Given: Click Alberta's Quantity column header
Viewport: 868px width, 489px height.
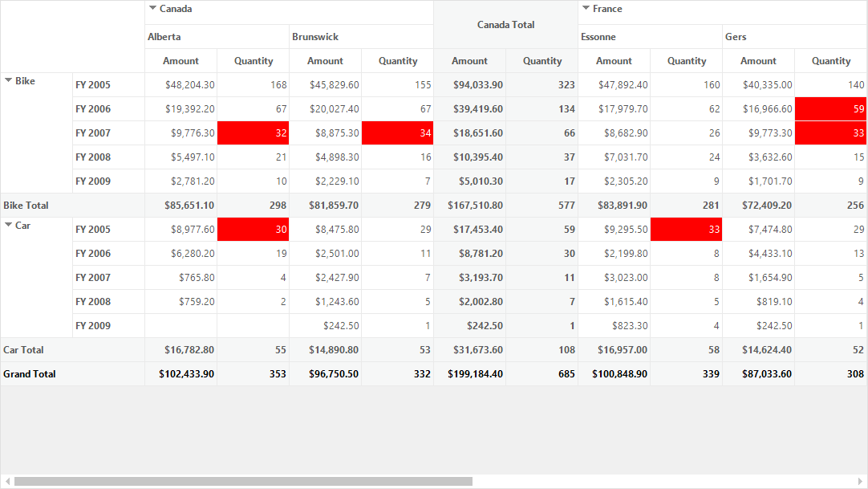Looking at the screenshot, I should (253, 61).
